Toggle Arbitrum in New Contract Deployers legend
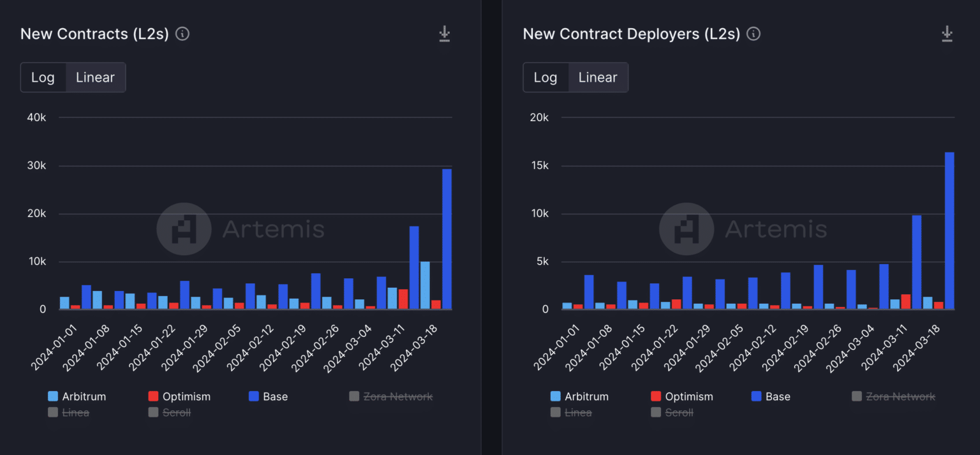The height and width of the screenshot is (455, 980). tap(579, 396)
